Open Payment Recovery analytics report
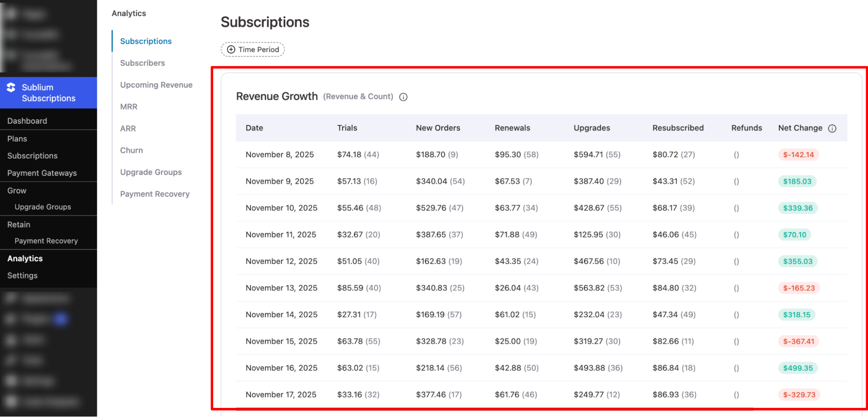 click(155, 194)
